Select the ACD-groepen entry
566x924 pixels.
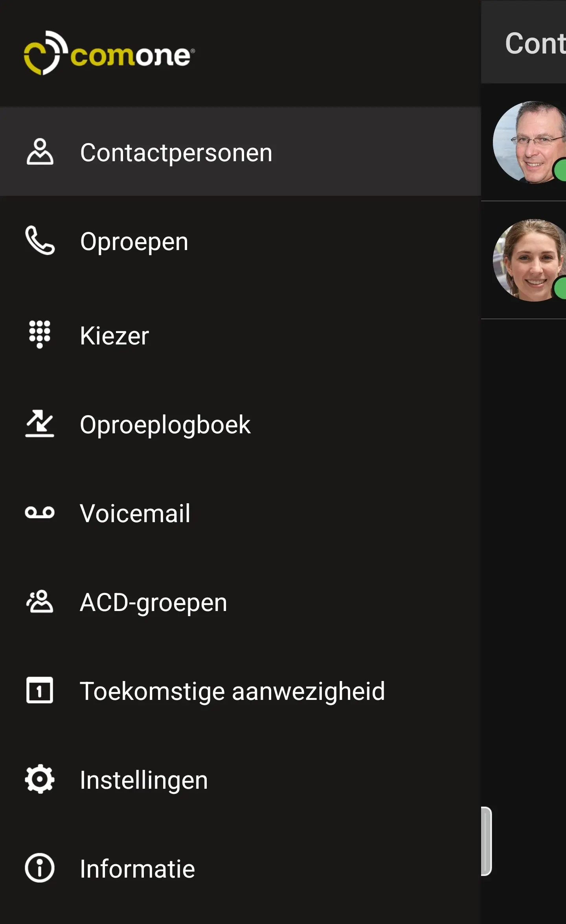tap(153, 602)
